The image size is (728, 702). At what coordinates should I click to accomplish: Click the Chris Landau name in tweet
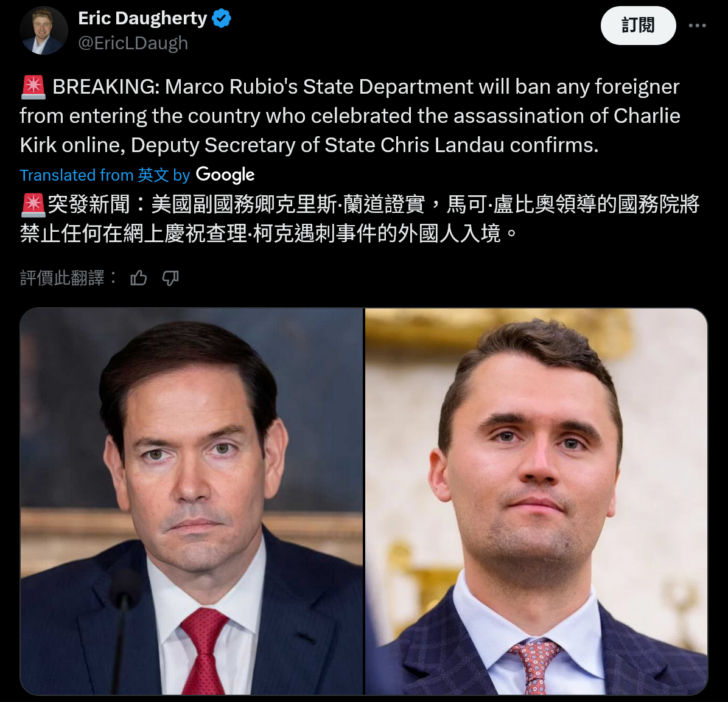pyautogui.click(x=443, y=145)
